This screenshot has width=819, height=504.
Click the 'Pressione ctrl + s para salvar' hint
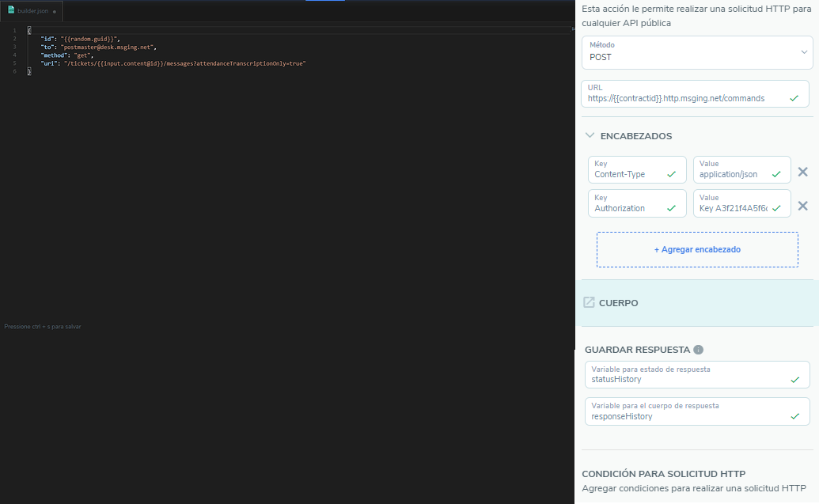(43, 327)
